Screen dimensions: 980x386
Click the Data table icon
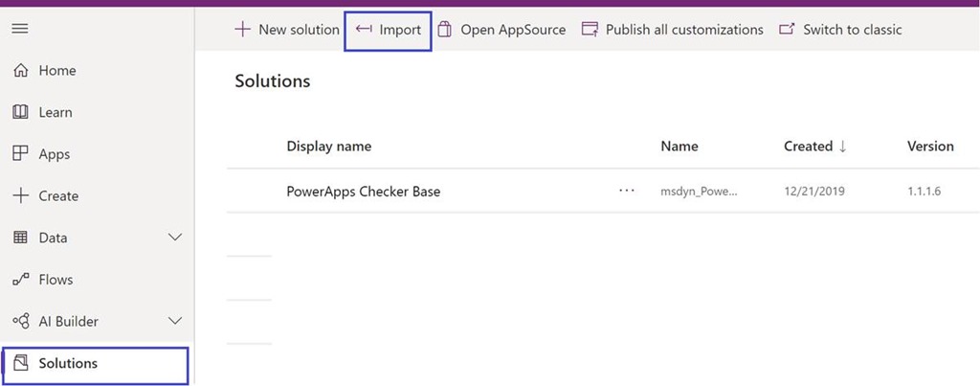click(20, 238)
